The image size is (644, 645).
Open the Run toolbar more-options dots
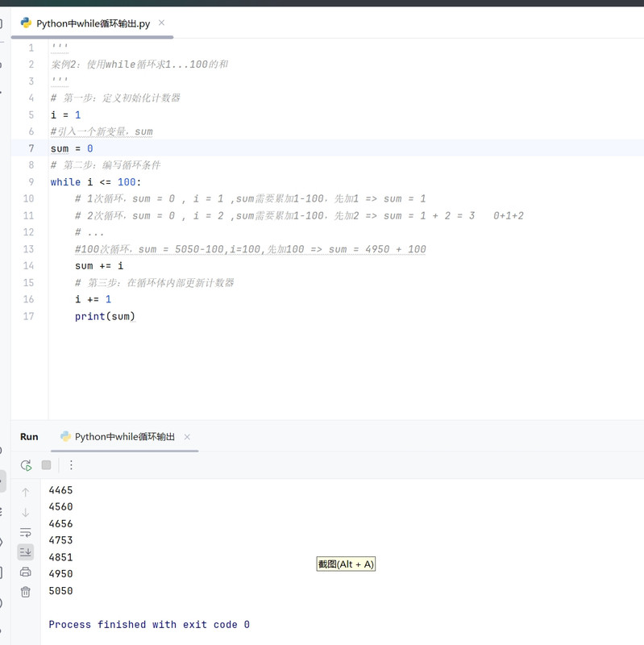tap(71, 465)
